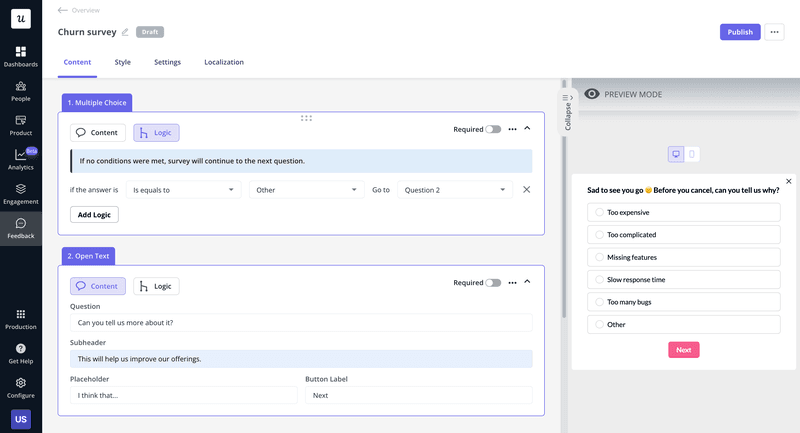800x433 pixels.
Task: Select Logic view of question 1
Action: (156, 133)
